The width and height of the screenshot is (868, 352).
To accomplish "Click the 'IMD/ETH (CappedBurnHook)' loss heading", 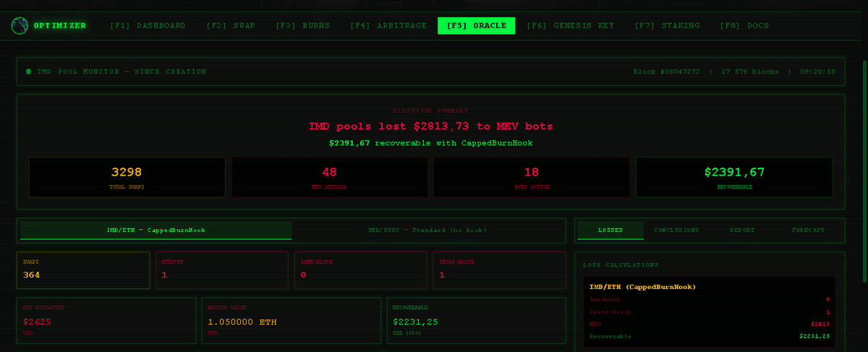I will (642, 287).
